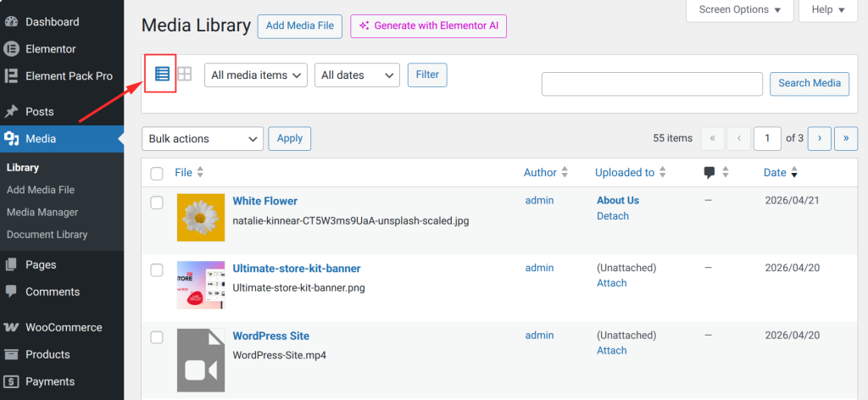The height and width of the screenshot is (400, 868).
Task: Select Add Media File submenu item
Action: [x=41, y=190]
